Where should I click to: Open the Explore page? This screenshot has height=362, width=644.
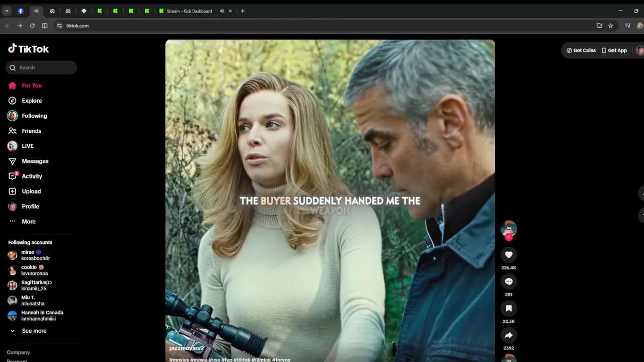(x=25, y=101)
